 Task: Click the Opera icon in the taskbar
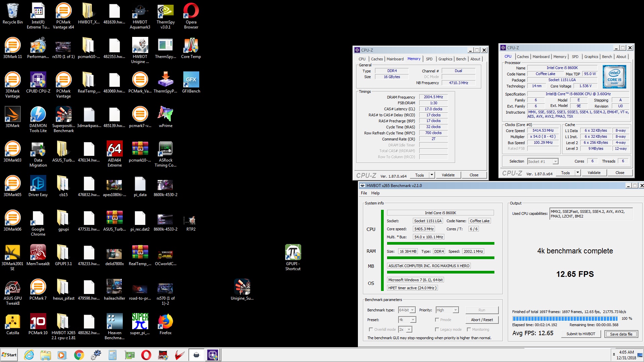(x=146, y=355)
